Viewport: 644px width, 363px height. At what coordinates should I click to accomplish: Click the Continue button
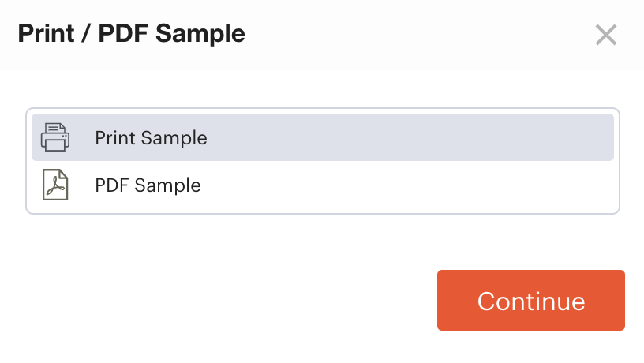(x=530, y=300)
